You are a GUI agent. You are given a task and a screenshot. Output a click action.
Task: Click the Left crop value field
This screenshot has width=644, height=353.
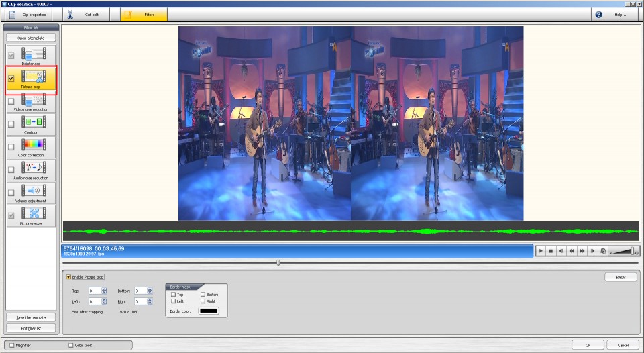pos(95,301)
